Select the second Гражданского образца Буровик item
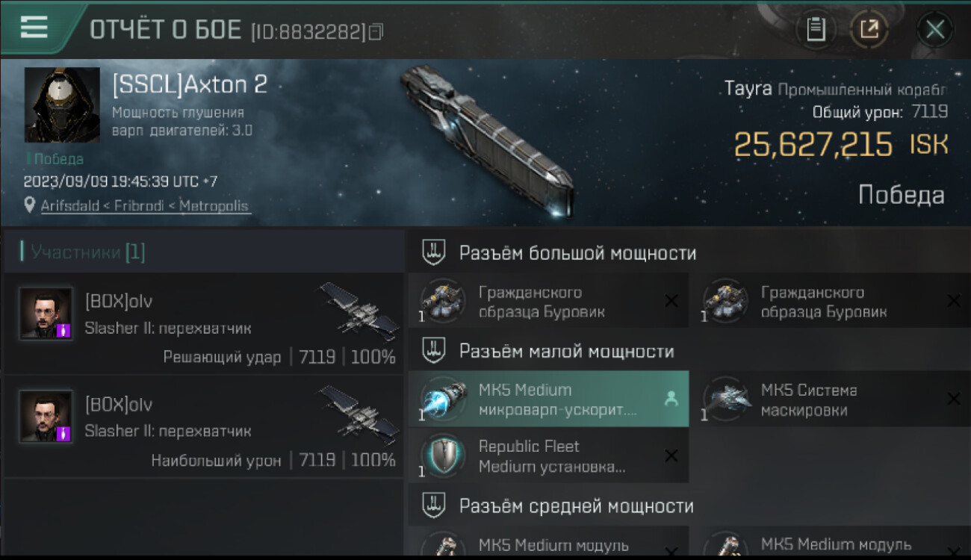 coord(831,301)
